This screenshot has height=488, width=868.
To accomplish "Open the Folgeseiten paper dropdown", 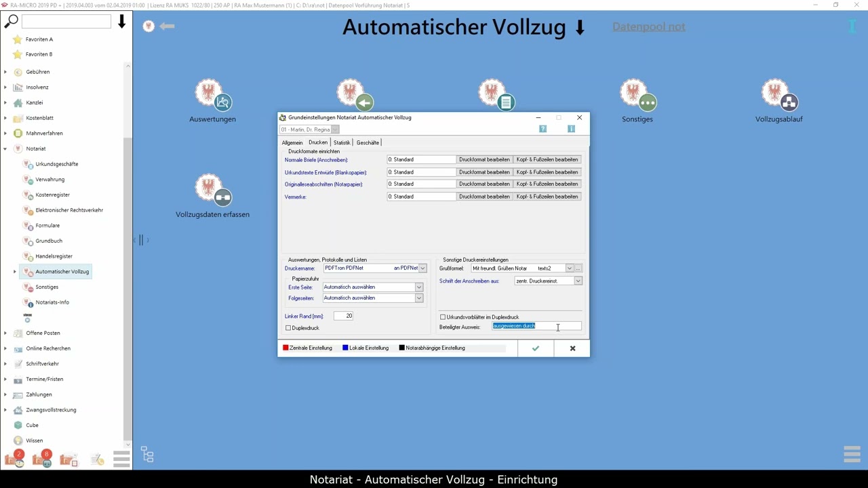I will (418, 298).
